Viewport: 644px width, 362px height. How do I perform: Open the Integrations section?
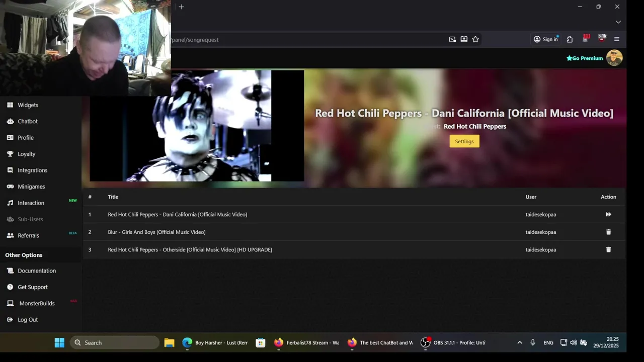click(32, 170)
